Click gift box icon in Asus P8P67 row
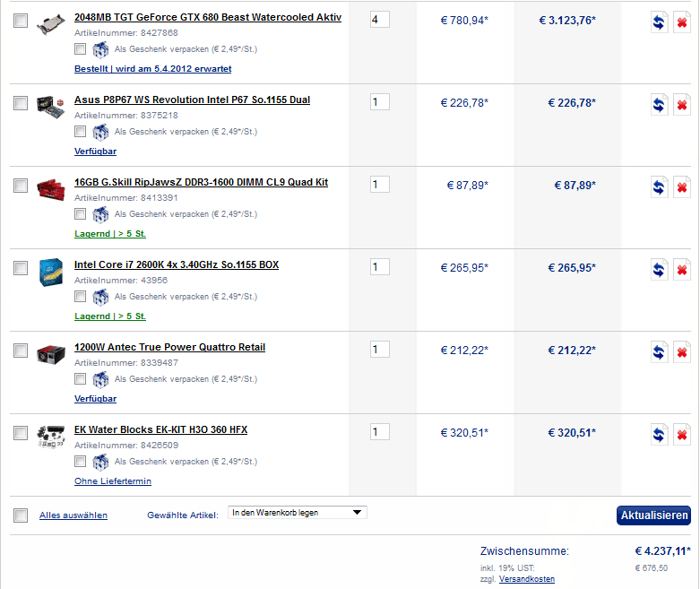The width and height of the screenshot is (700, 589). coord(100,132)
